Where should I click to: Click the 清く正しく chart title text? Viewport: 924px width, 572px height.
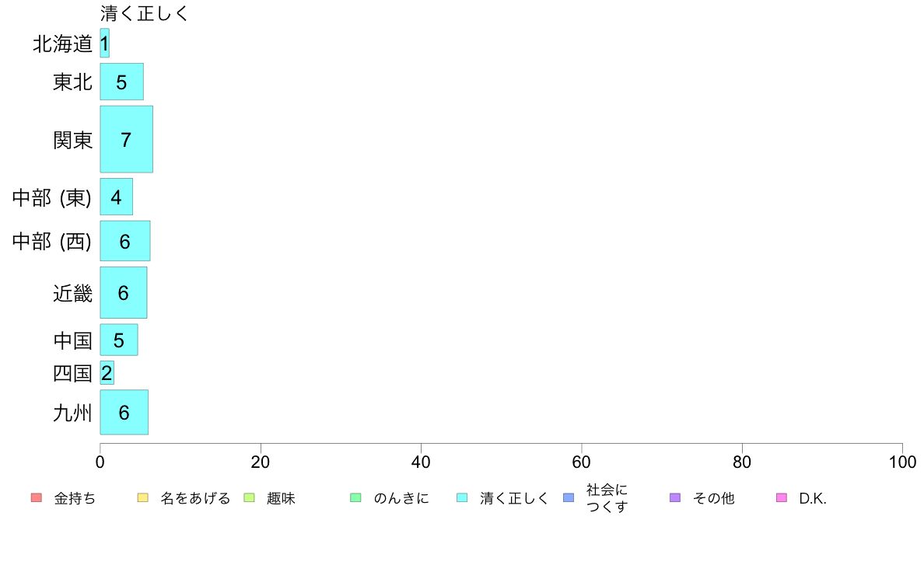tap(145, 13)
